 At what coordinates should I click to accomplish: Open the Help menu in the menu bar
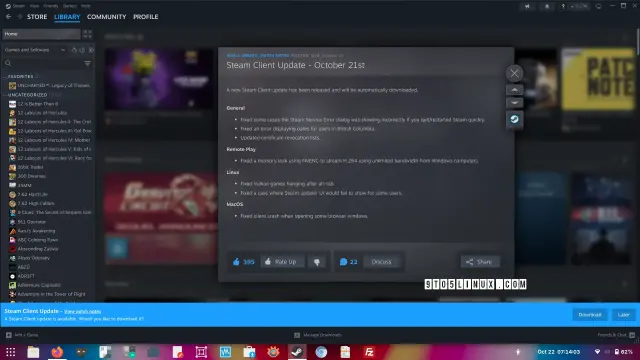click(86, 6)
